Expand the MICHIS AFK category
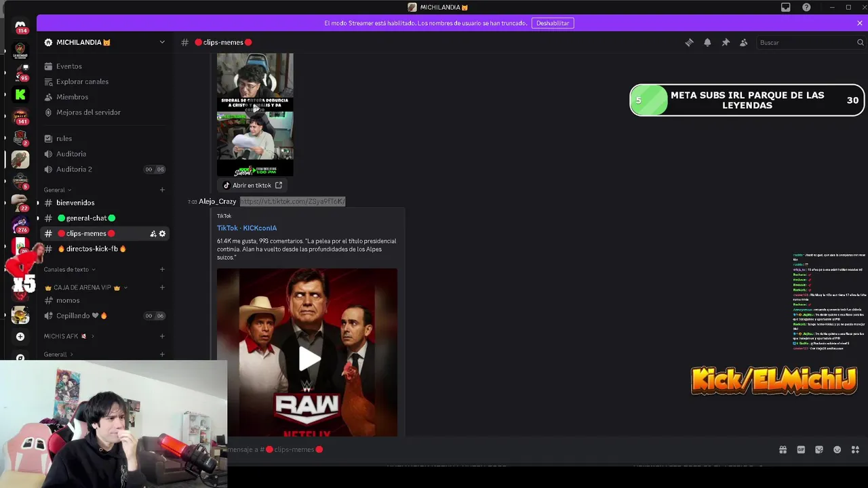The height and width of the screenshot is (488, 868). pyautogui.click(x=69, y=336)
